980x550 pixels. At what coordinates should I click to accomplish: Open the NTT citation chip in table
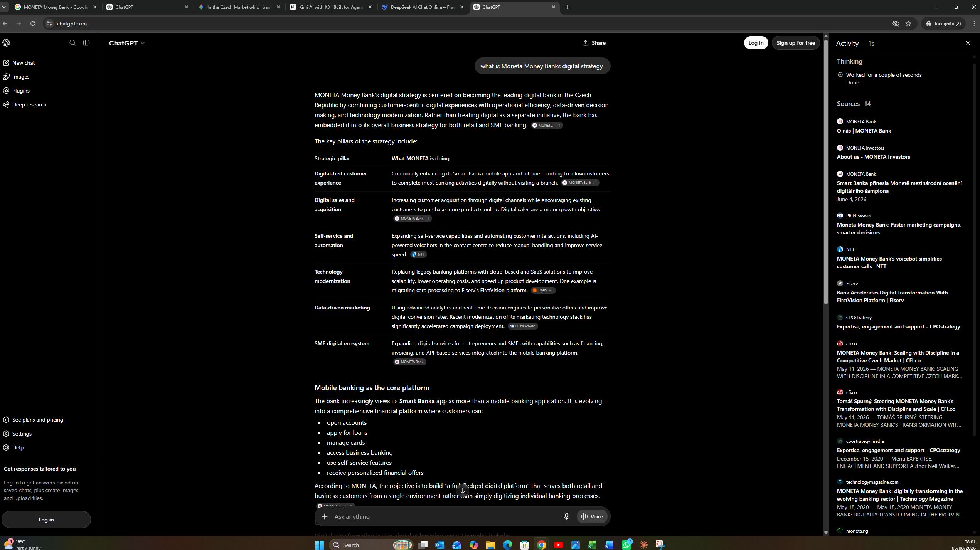coord(418,254)
